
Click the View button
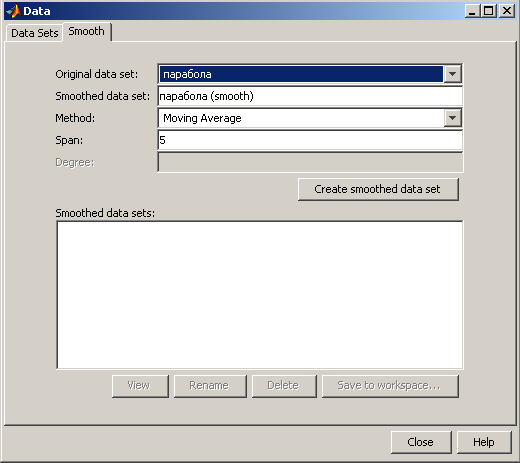[x=140, y=386]
